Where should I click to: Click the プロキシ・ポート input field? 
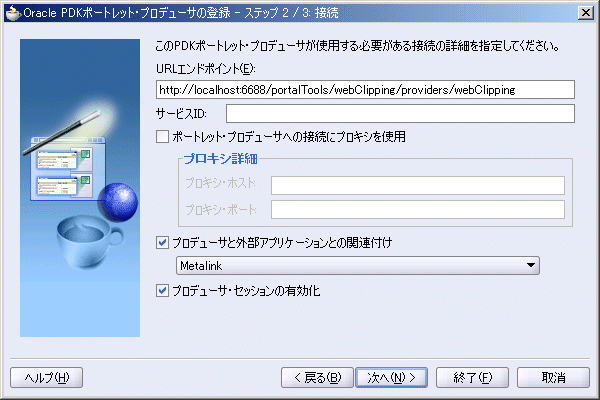(x=418, y=209)
